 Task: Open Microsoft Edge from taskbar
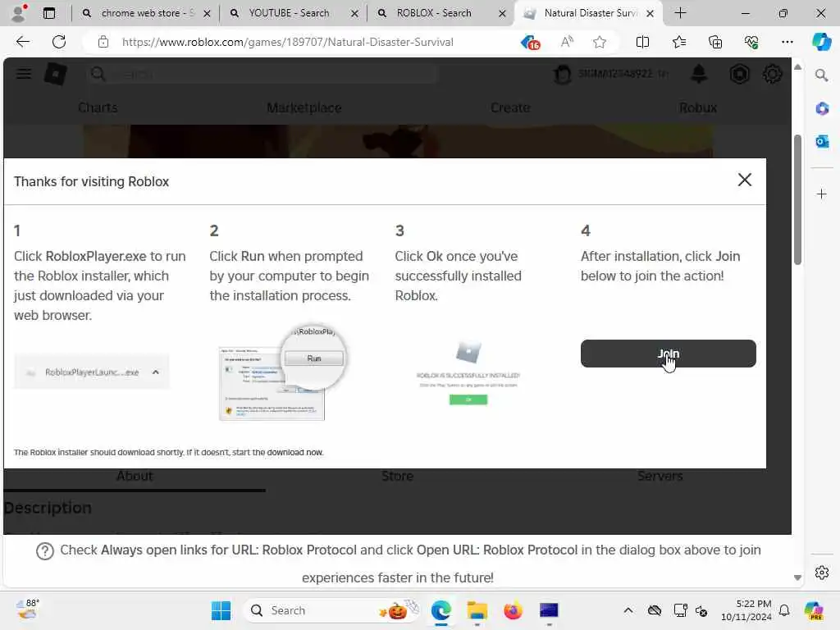[441, 610]
